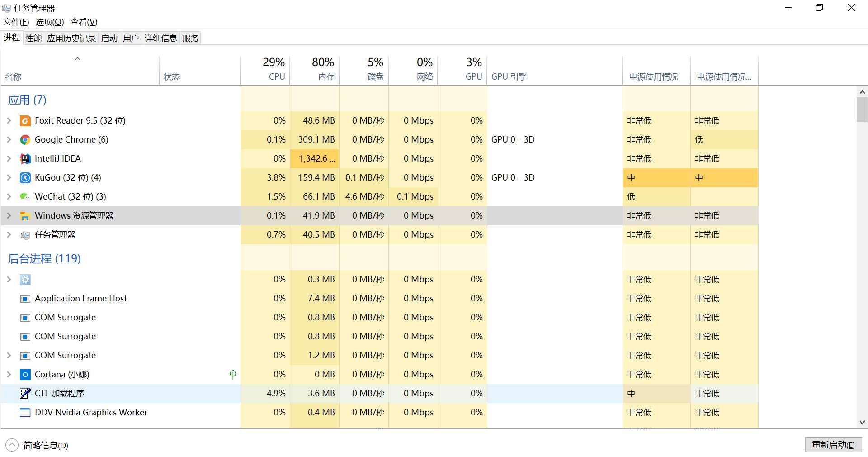
Task: Switch to the 详细信息 tab
Action: 161,38
